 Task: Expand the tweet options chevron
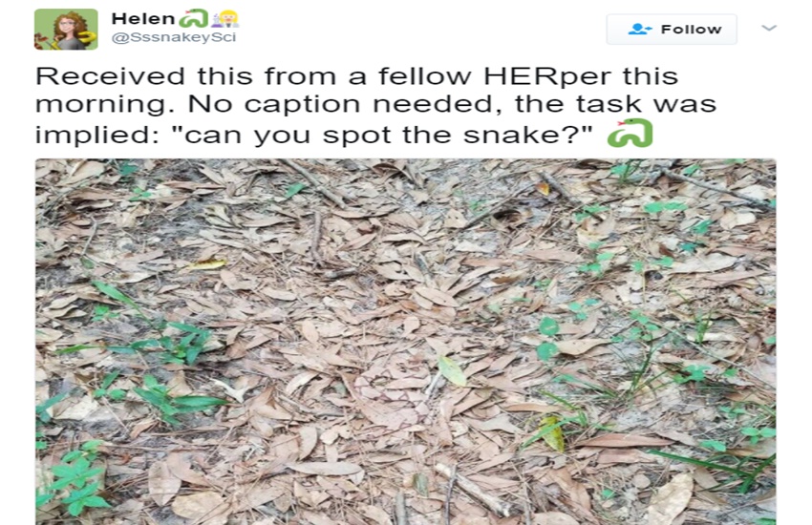[769, 28]
